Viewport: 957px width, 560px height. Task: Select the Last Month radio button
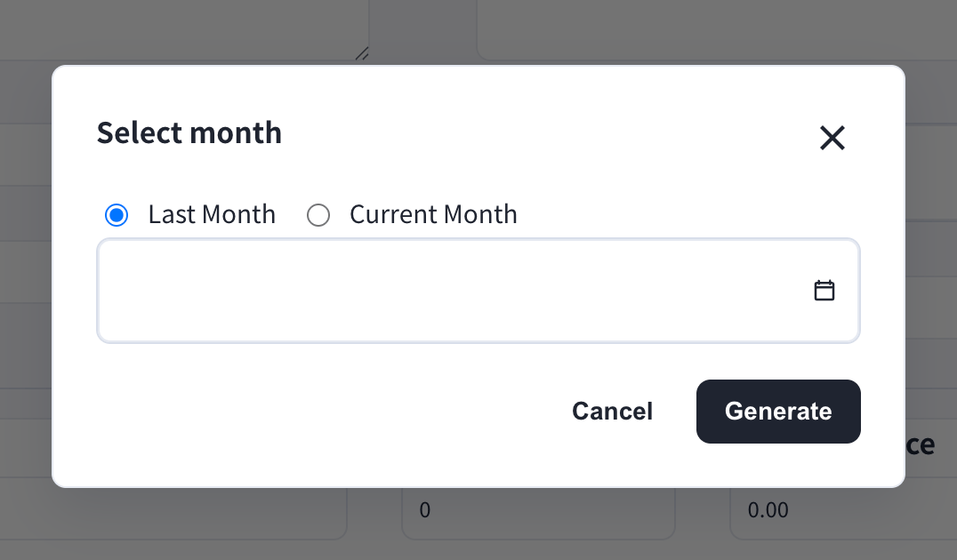point(117,215)
